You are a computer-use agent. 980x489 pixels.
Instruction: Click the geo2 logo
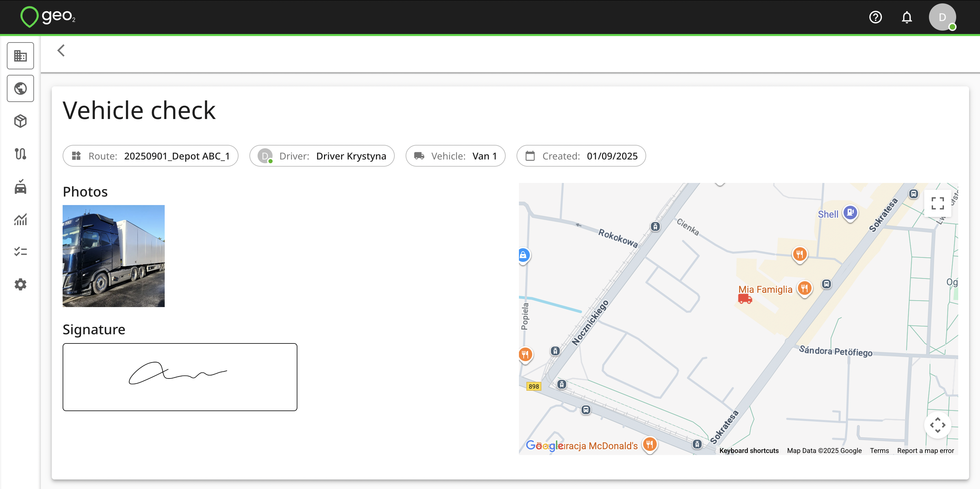click(48, 17)
